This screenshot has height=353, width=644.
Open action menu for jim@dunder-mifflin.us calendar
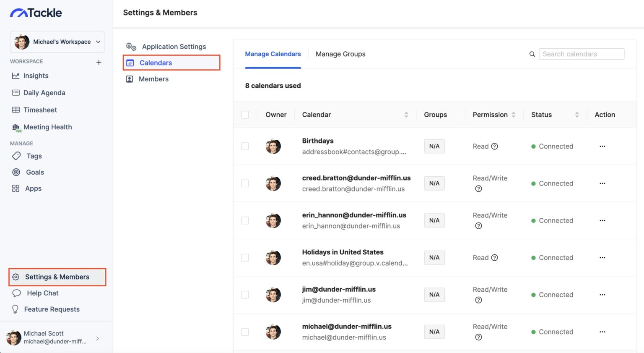(602, 295)
